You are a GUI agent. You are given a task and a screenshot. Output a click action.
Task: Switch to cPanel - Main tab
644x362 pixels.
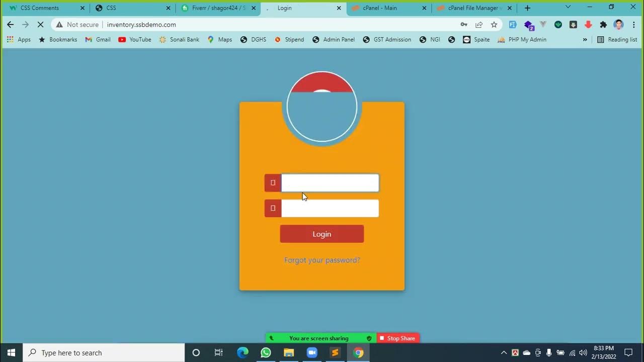point(389,8)
